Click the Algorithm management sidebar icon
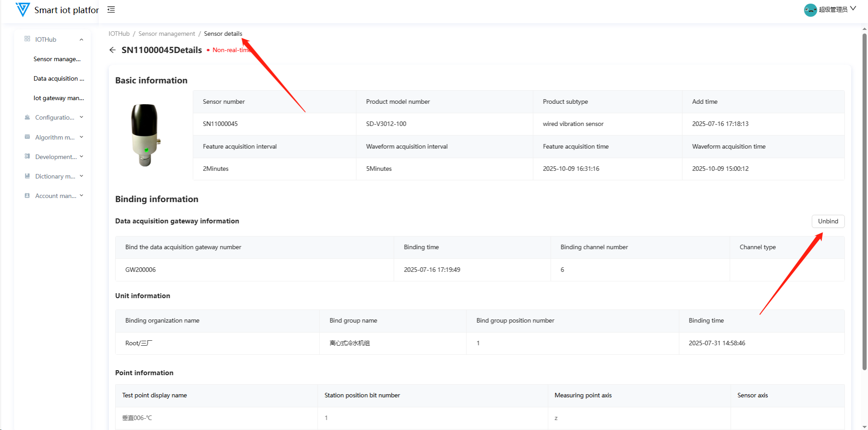 (x=27, y=137)
